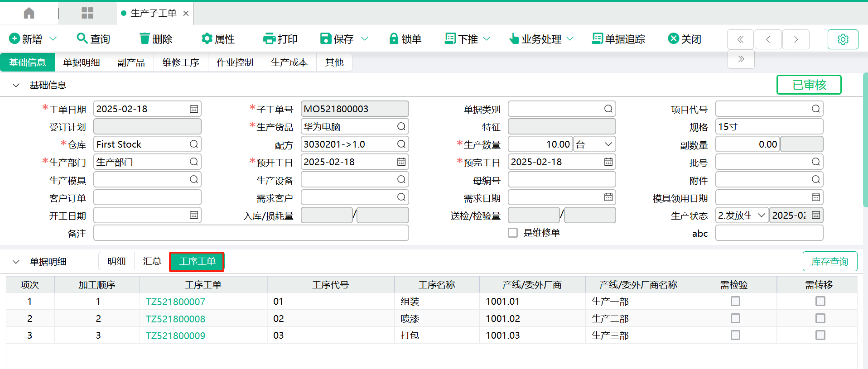Image resolution: width=868 pixels, height=369 pixels.
Task: Open the 单据类别 lookup icon
Action: [608, 109]
